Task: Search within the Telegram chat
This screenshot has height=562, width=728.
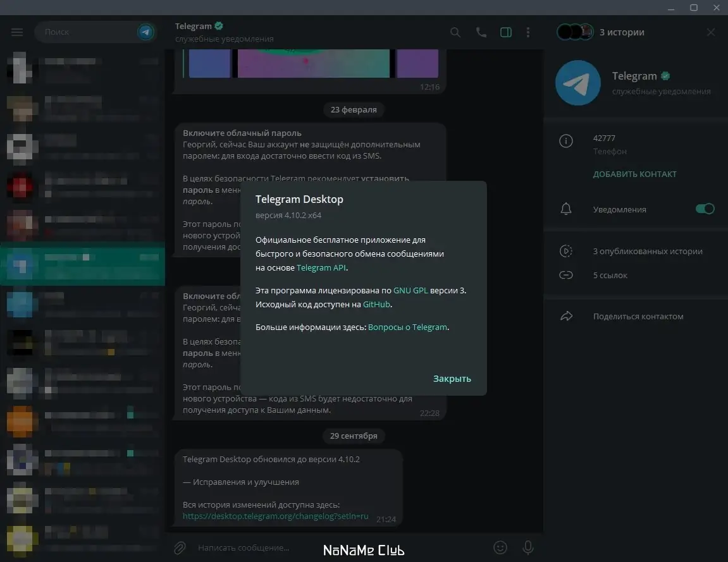Action: [455, 32]
